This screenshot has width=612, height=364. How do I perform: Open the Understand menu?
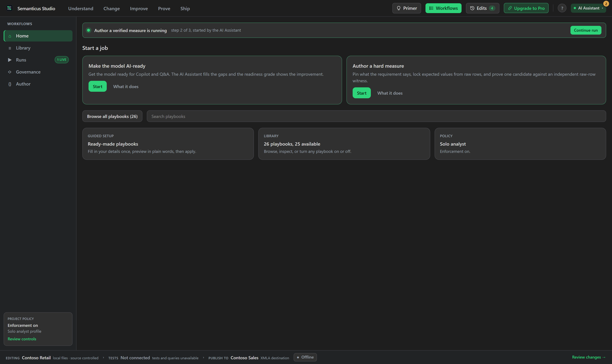(x=81, y=9)
